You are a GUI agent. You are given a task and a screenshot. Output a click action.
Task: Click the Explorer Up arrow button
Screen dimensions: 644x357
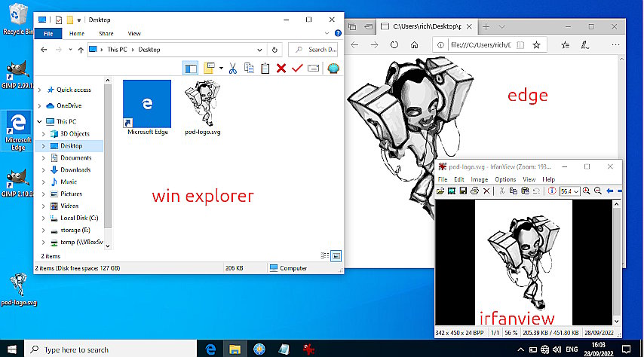[81, 50]
